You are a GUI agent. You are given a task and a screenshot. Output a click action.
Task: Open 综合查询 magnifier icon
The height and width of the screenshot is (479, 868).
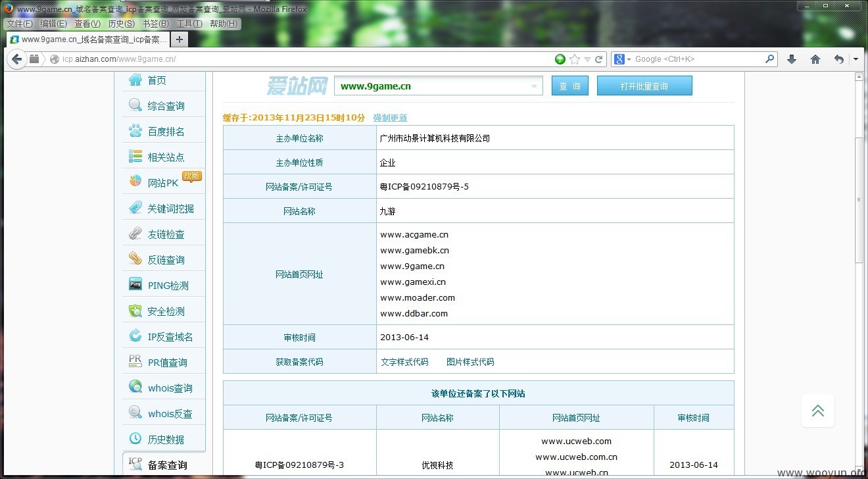[135, 105]
